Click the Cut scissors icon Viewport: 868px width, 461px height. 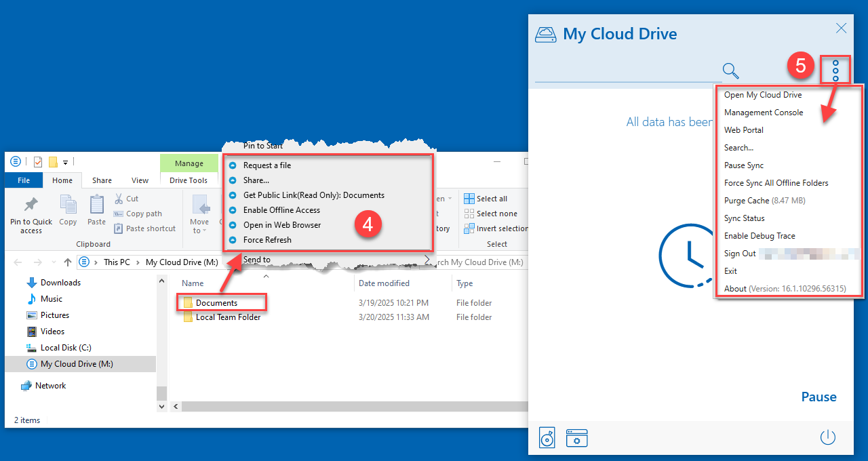click(x=118, y=199)
